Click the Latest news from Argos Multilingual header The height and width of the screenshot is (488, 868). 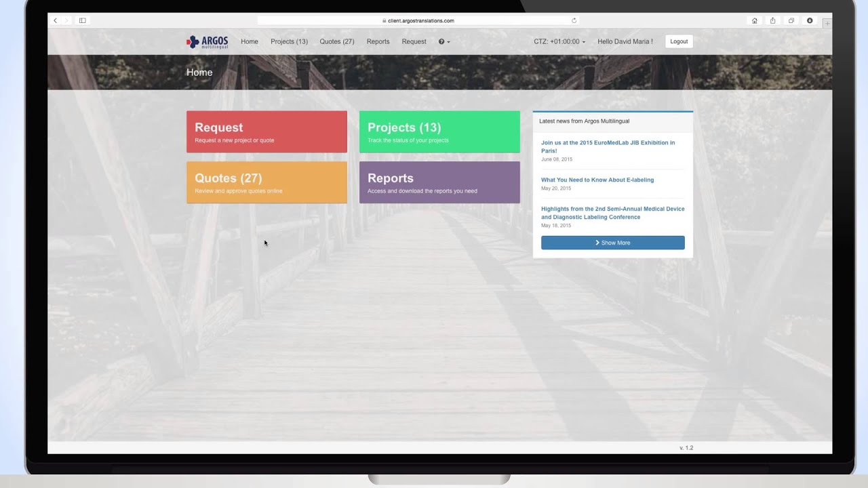point(584,121)
